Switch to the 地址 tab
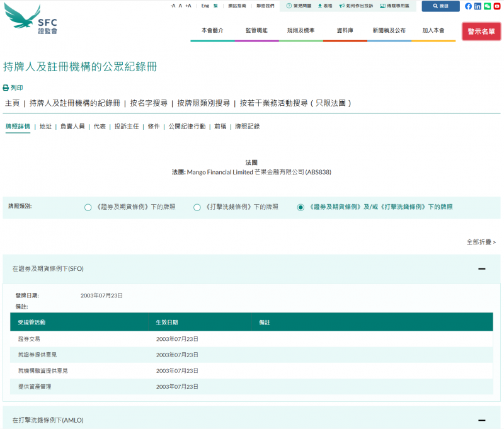 [45, 127]
